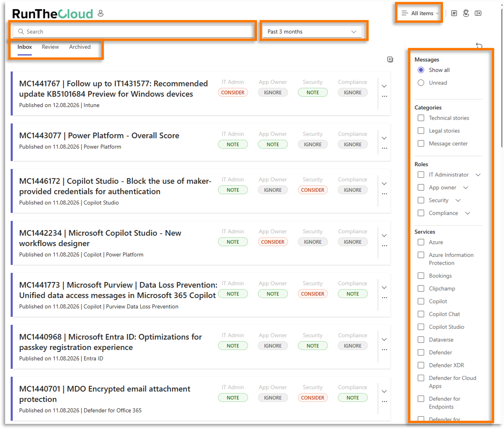
Task: Click the person icon beside RunTheCloud logo
Action: coord(101,13)
